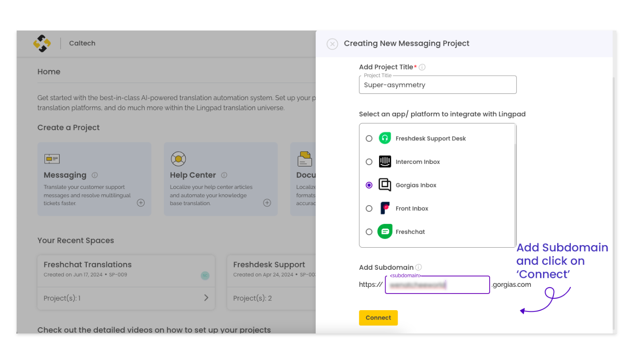Click the info icon next to Help Center
The width and height of the screenshot is (633, 364).
(224, 175)
